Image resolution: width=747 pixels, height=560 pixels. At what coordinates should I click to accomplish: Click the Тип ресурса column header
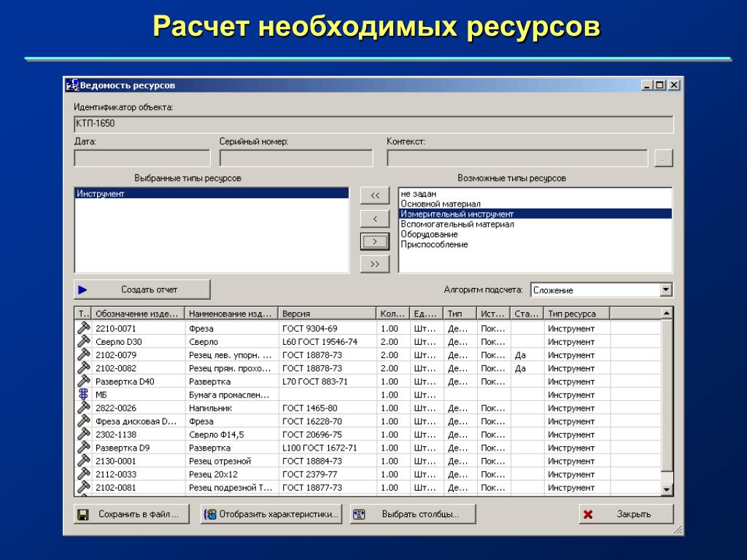click(x=576, y=314)
